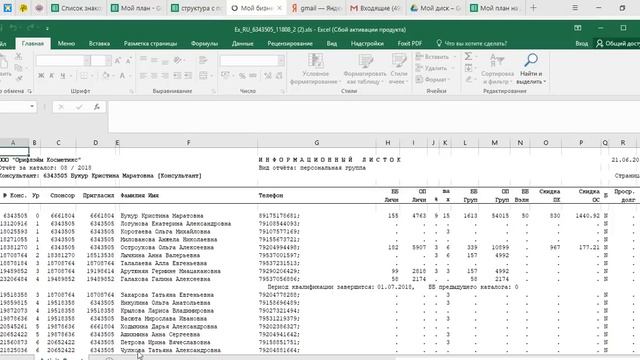Open the Вид ribbon tab
The height and width of the screenshot is (360, 640).
(331, 43)
